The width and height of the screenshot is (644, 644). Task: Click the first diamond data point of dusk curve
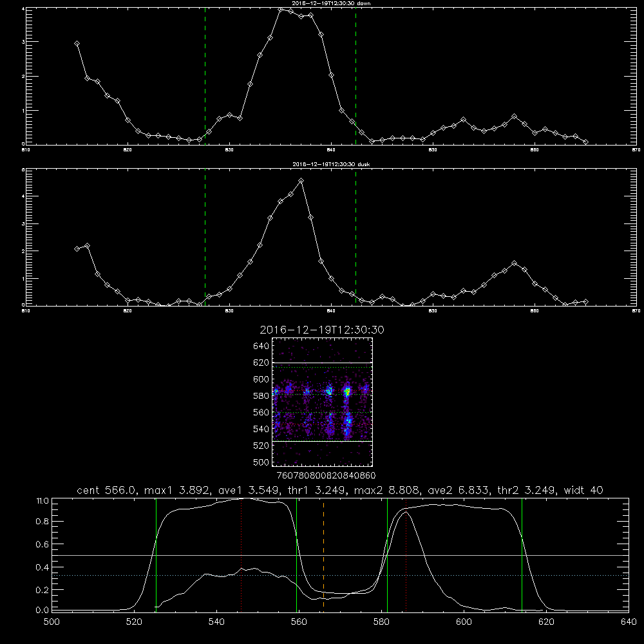click(77, 249)
